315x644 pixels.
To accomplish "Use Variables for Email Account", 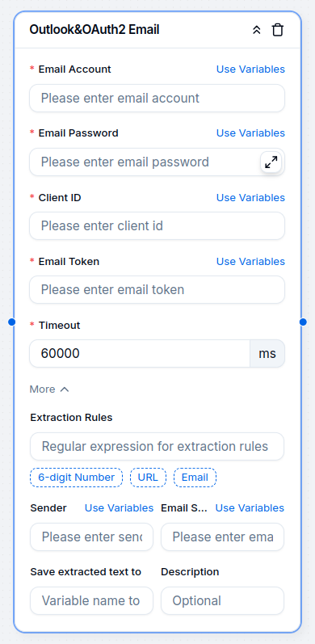I will tap(250, 69).
